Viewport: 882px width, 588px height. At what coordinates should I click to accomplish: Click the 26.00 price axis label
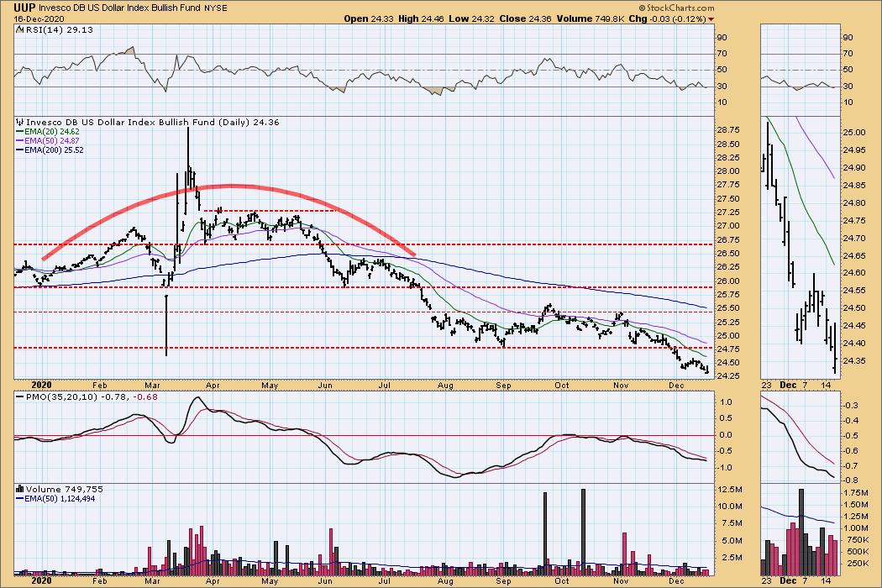tap(728, 281)
